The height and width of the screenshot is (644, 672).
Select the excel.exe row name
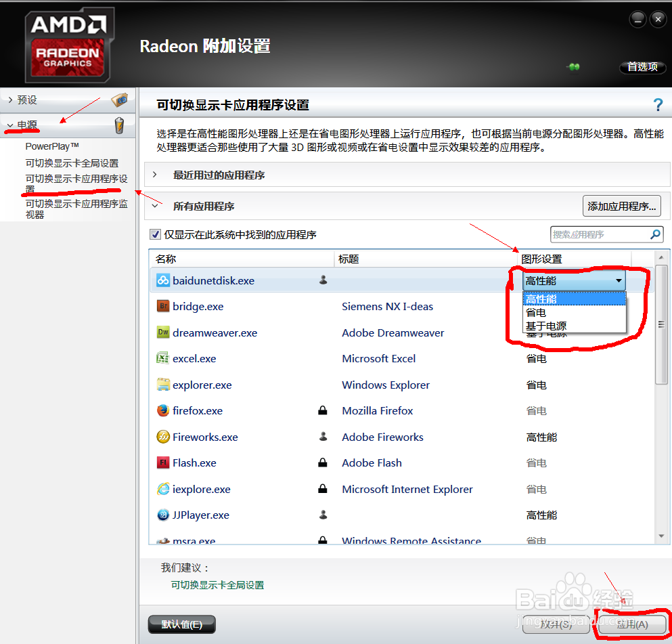click(194, 358)
